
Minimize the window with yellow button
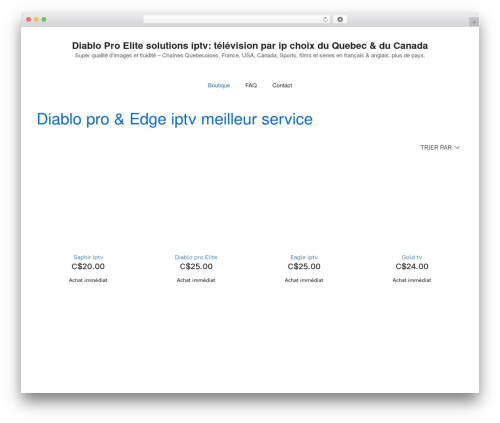coord(36,20)
